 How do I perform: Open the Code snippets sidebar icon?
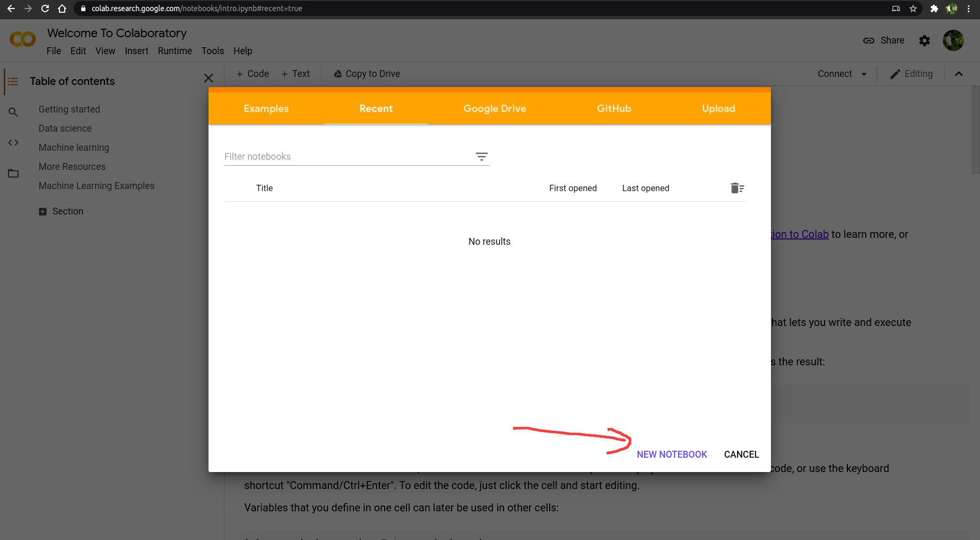click(13, 142)
